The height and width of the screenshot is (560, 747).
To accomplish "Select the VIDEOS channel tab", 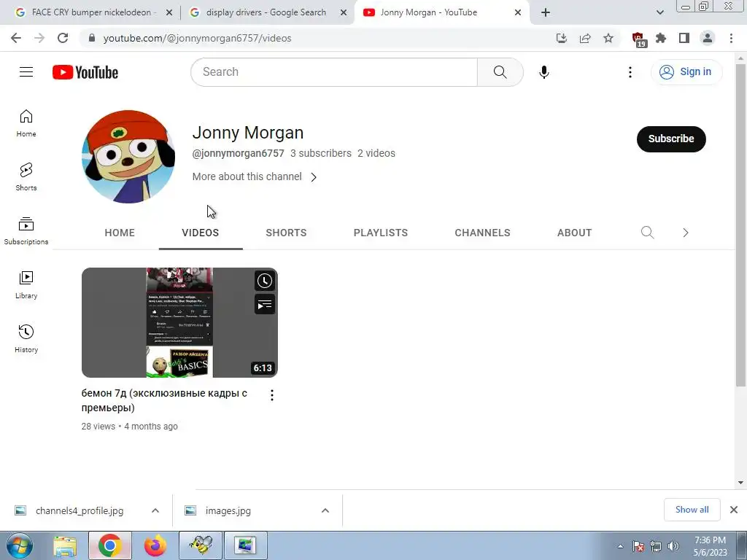I will click(201, 233).
